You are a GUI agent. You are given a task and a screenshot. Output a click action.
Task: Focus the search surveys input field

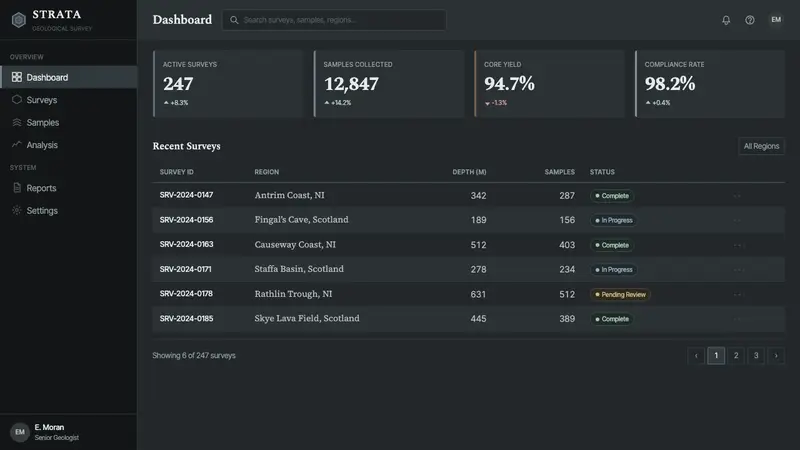(x=334, y=20)
